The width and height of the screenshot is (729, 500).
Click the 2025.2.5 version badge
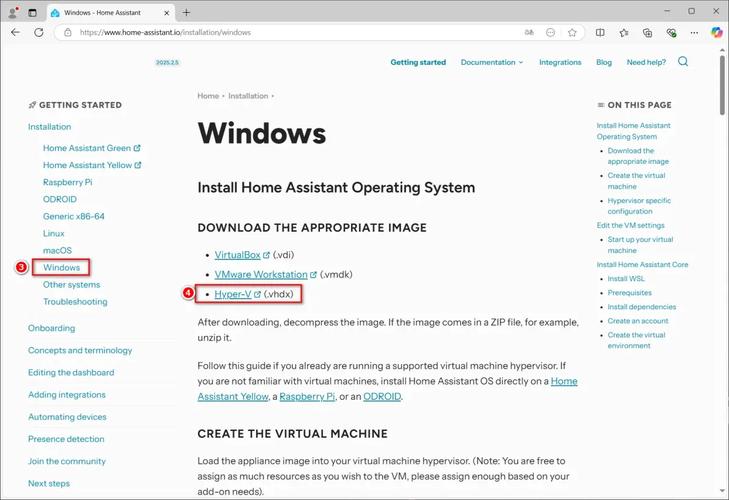167,62
